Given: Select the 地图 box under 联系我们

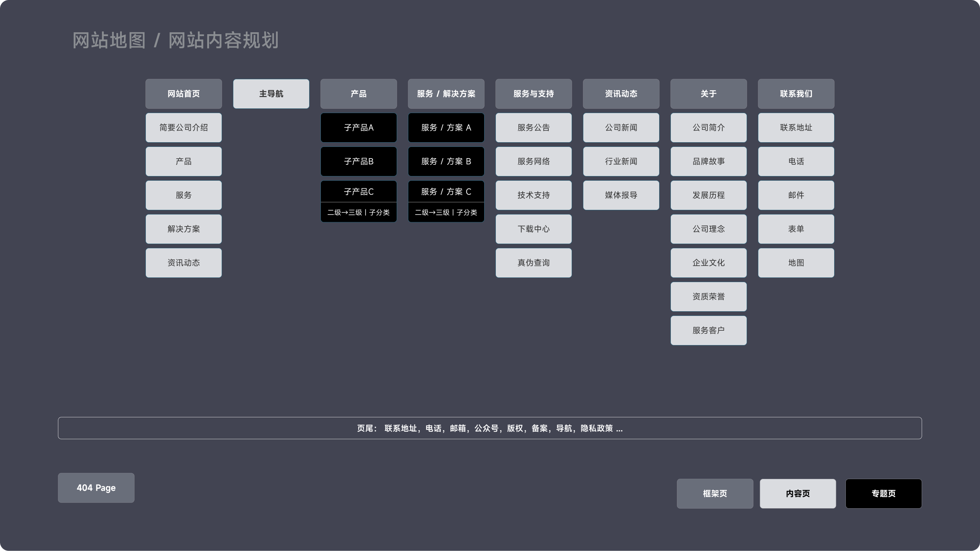Looking at the screenshot, I should [x=796, y=263].
